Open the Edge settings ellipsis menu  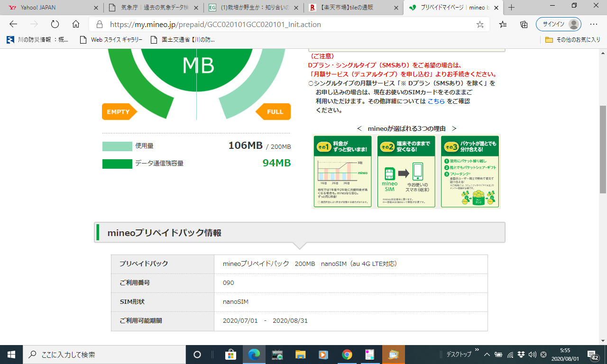pyautogui.click(x=593, y=25)
